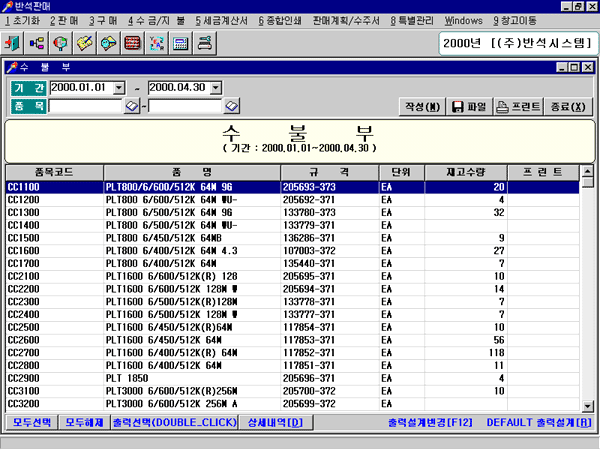600x450 pixels.
Task: Click the table scrollbar up arrow
Action: coord(587,171)
